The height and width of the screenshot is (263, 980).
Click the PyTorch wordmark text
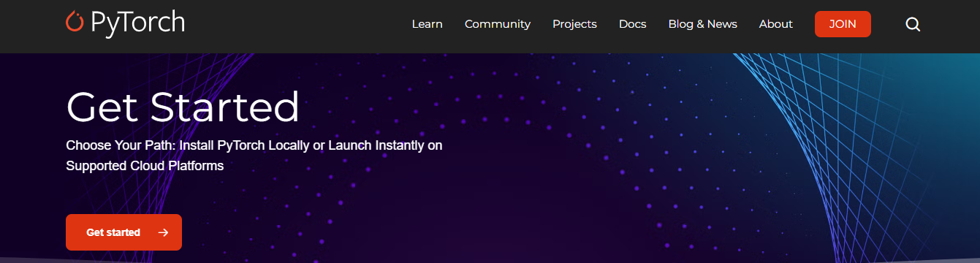tap(137, 23)
